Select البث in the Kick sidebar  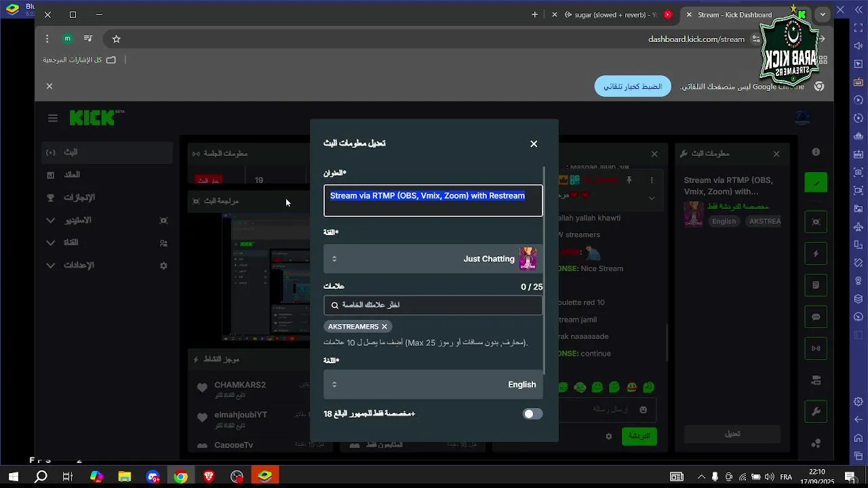tap(107, 152)
